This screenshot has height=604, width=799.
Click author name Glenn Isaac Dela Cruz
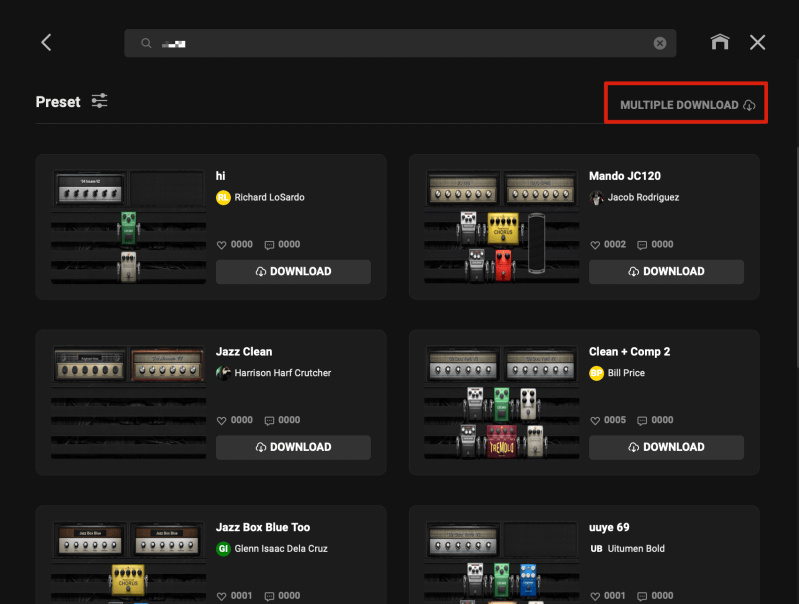coord(281,548)
